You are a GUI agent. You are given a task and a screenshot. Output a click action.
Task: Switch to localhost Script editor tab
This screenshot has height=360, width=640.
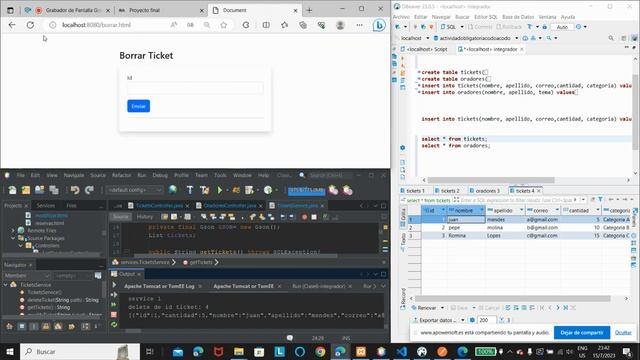pos(423,49)
